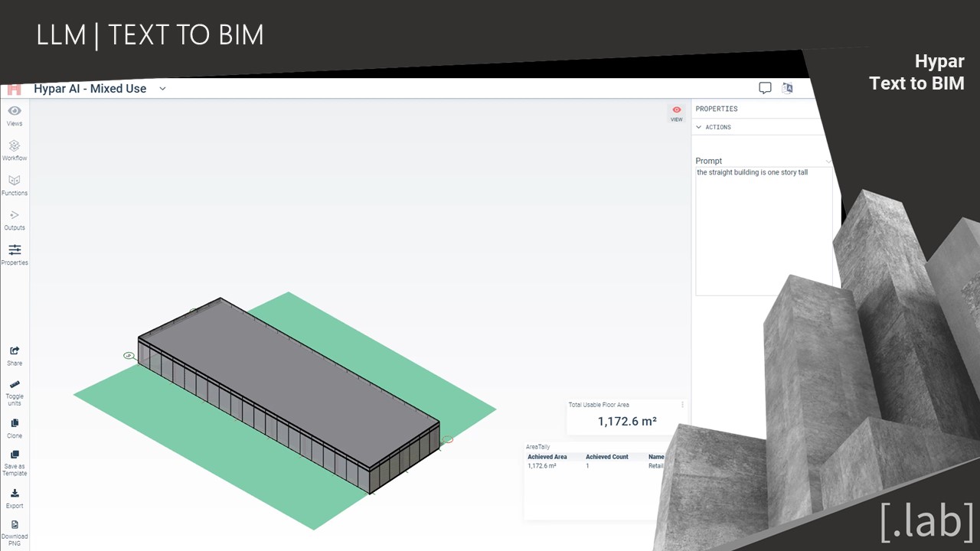Collapse the ACTIONS section chevron
980x551 pixels.
pos(699,127)
